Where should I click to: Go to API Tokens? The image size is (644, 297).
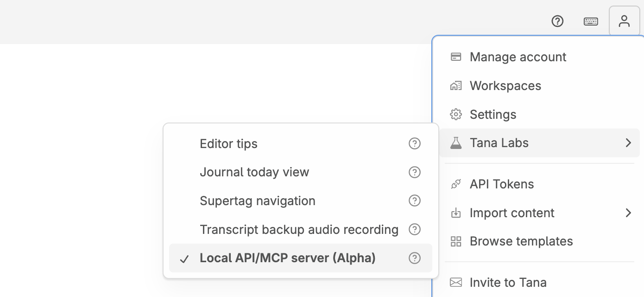[x=501, y=184]
